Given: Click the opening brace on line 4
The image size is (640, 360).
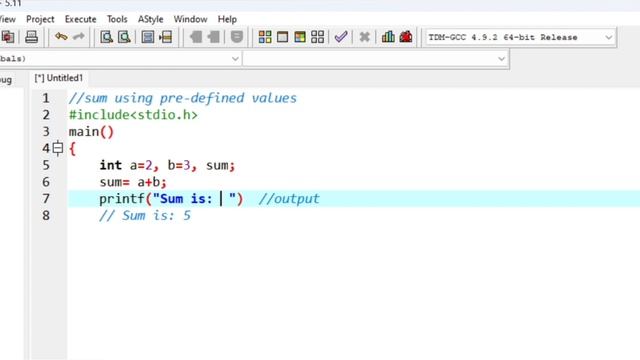Looking at the screenshot, I should point(73,149).
